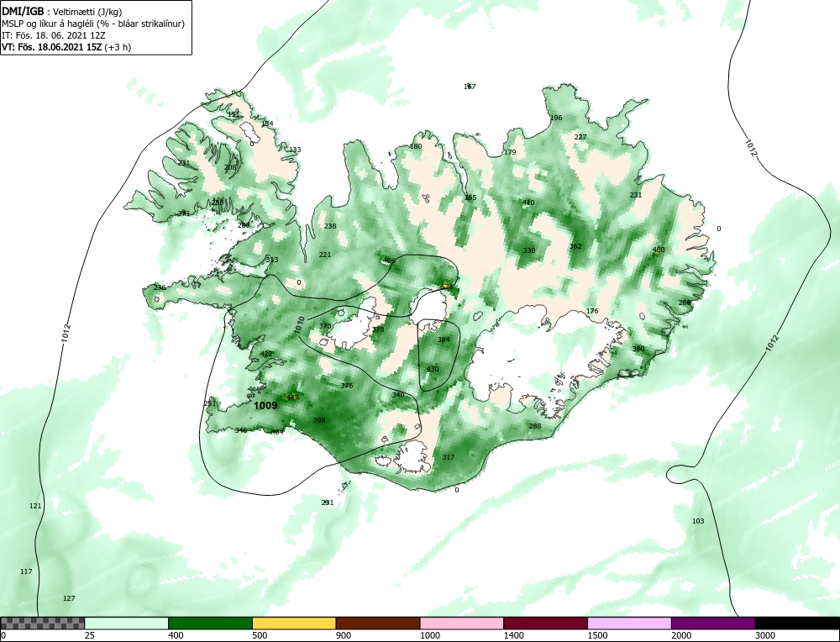Viewport: 840px width, 642px height.
Task: Click the 236 value on the west peninsula
Action: pyautogui.click(x=160, y=287)
